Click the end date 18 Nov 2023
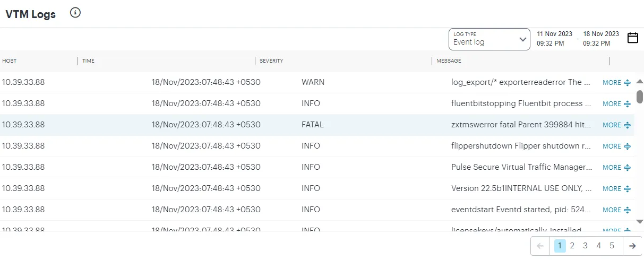This screenshot has width=644, height=260. tap(601, 34)
